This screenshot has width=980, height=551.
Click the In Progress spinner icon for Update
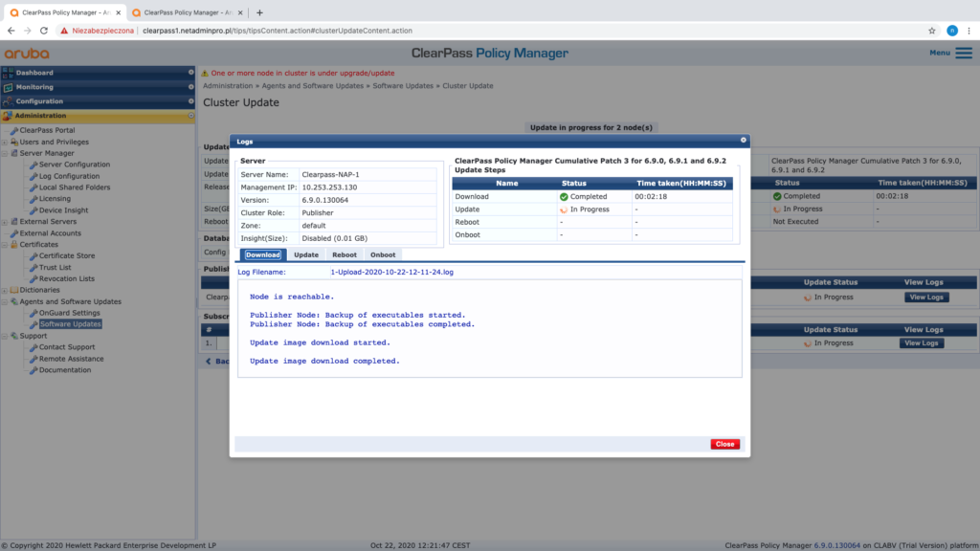point(565,209)
